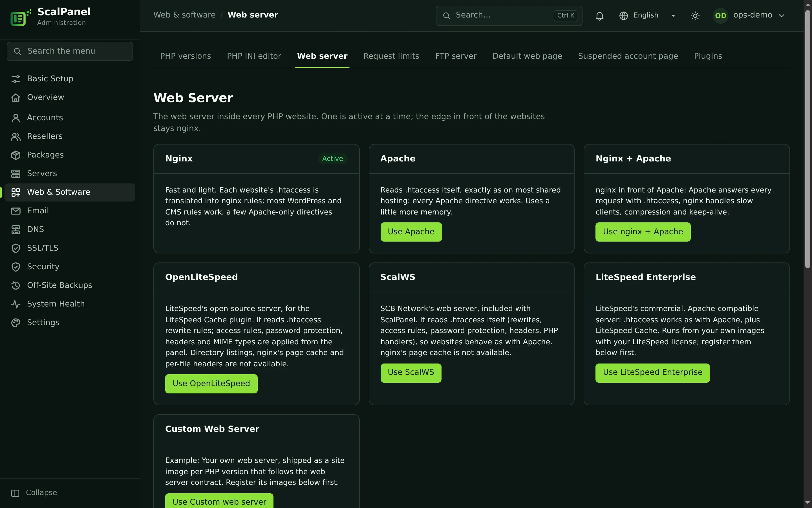This screenshot has height=508, width=812.
Task: Click the Packages box icon
Action: 16,155
